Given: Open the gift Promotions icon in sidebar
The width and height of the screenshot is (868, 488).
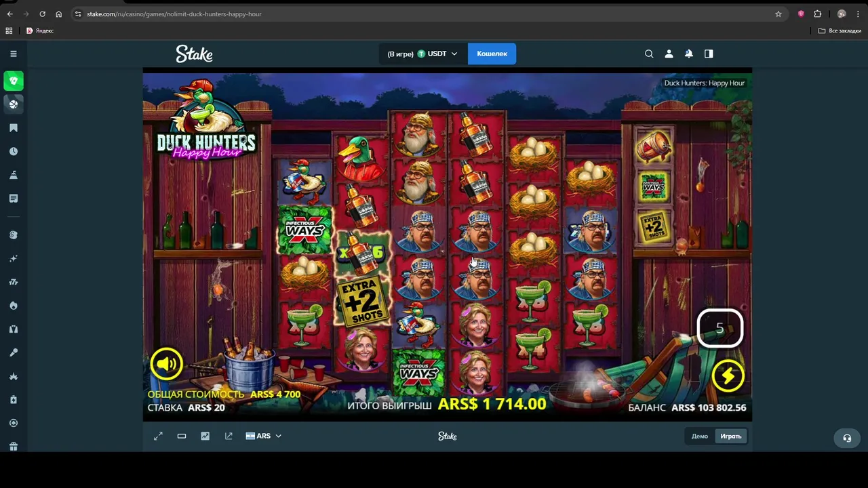Looking at the screenshot, I should (x=13, y=447).
